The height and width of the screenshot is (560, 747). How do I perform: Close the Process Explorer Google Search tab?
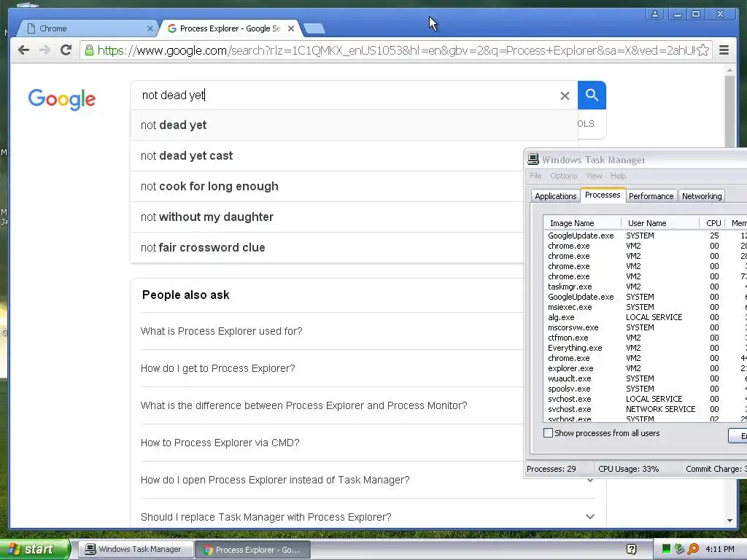[x=291, y=28]
